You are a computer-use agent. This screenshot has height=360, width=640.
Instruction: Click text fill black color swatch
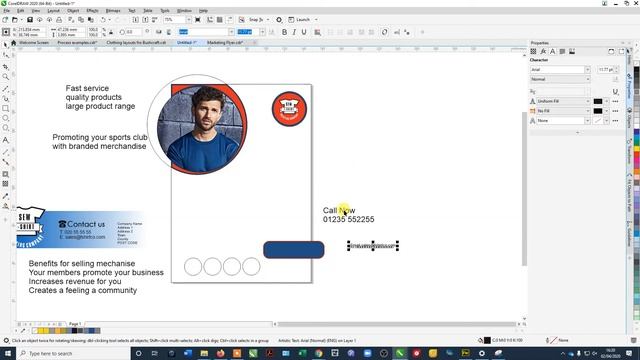click(598, 101)
